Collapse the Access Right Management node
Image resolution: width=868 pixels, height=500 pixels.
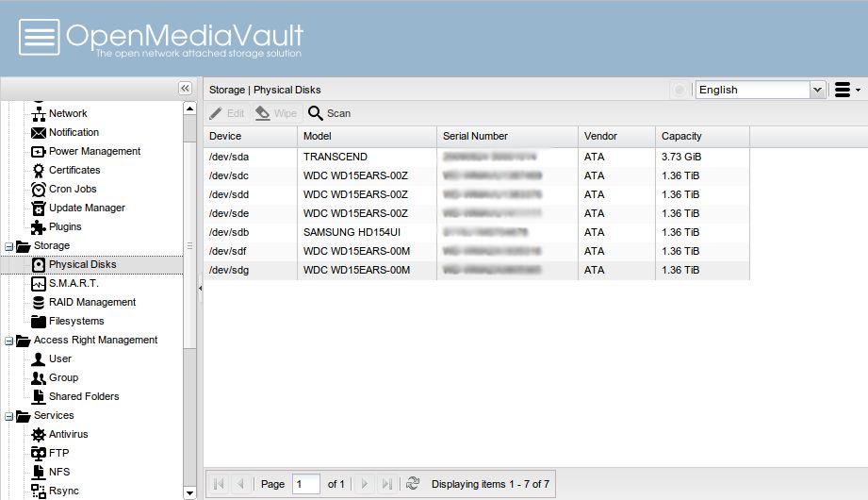(x=8, y=341)
